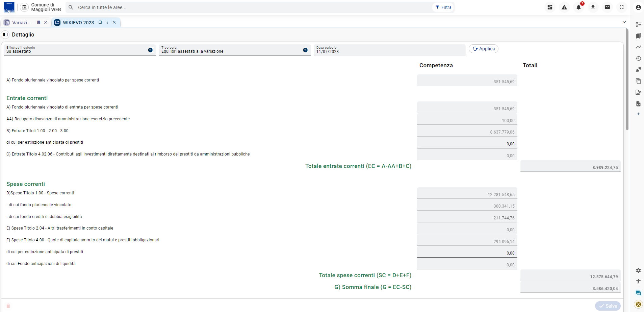Click AA) Recupero disavanzo value 100,00
Image resolution: width=644 pixels, height=312 pixels.
click(467, 119)
